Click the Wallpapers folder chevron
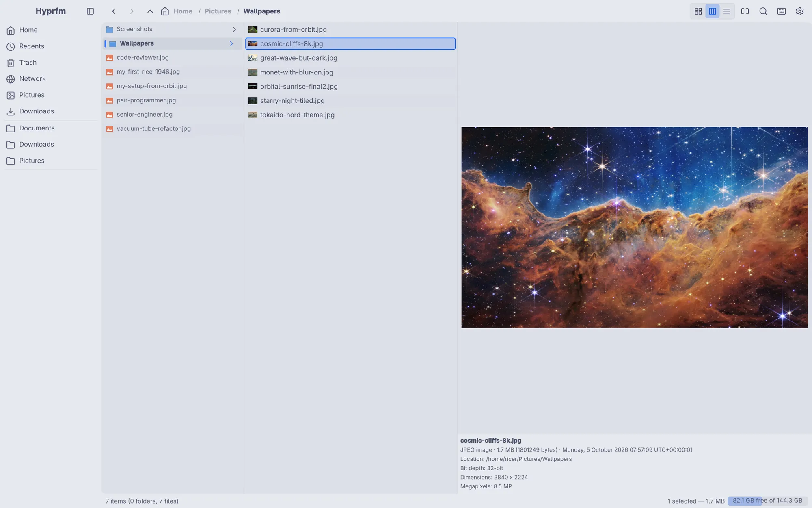The width and height of the screenshot is (812, 508). pos(231,43)
